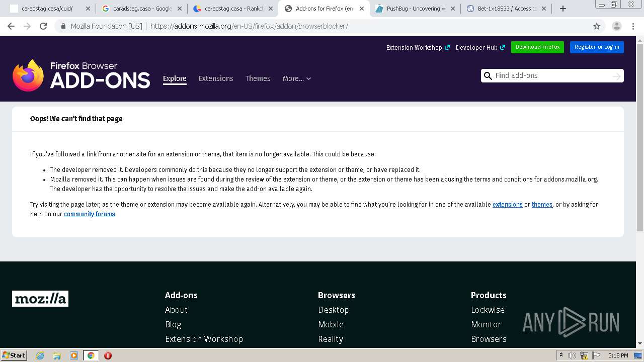Viewport: 644px width, 362px height.
Task: Follow the themes link in the message
Action: pyautogui.click(x=542, y=204)
